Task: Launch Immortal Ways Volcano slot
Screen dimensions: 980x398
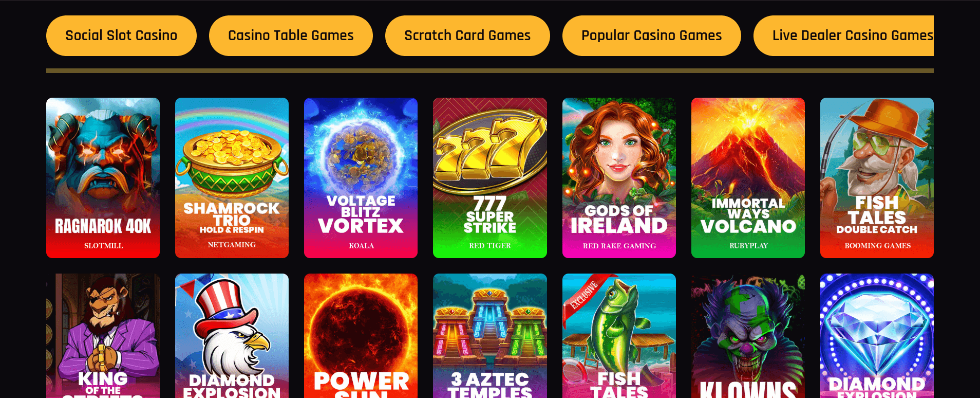Action: pyautogui.click(x=748, y=178)
